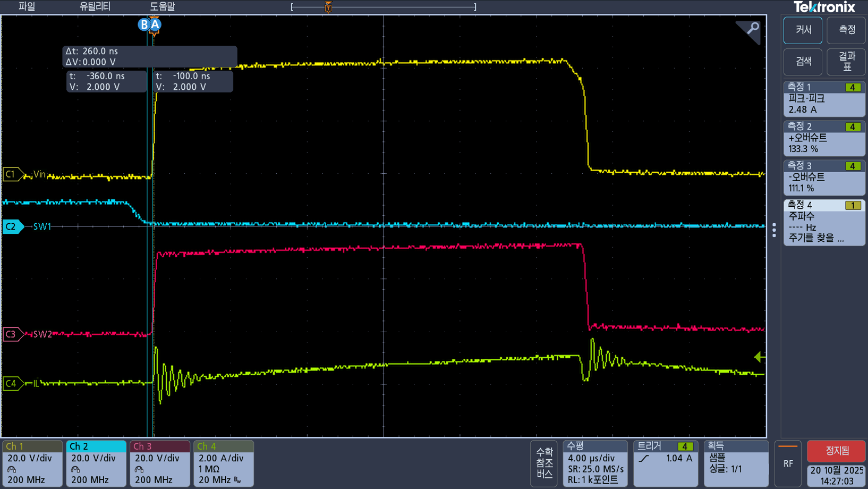Select the SW1 waveform label
This screenshot has width=868, height=489.
(x=42, y=226)
